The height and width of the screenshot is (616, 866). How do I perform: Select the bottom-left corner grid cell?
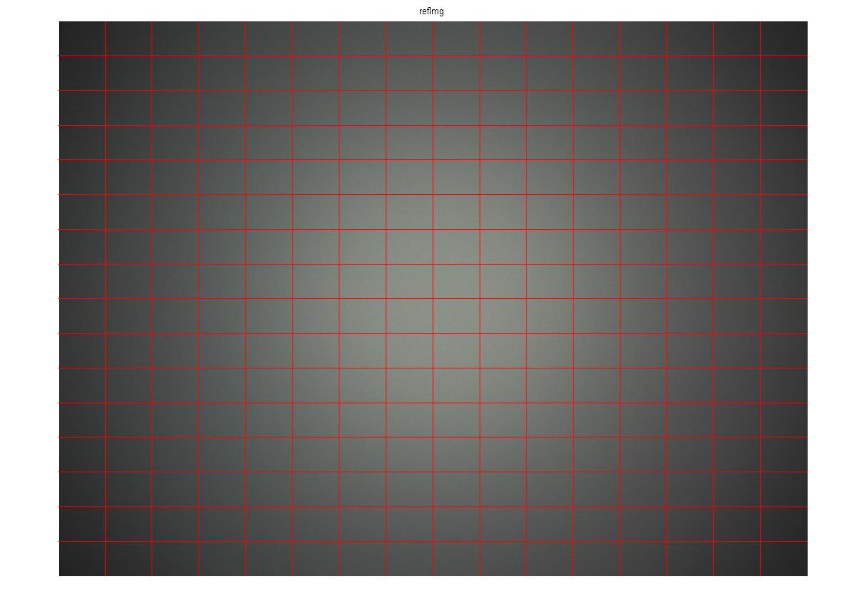click(x=82, y=558)
